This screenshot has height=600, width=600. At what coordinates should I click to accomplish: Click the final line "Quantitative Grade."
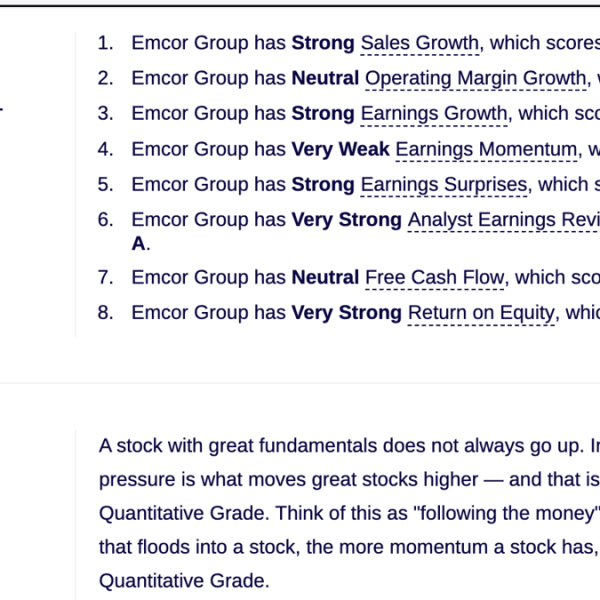pyautogui.click(x=184, y=581)
